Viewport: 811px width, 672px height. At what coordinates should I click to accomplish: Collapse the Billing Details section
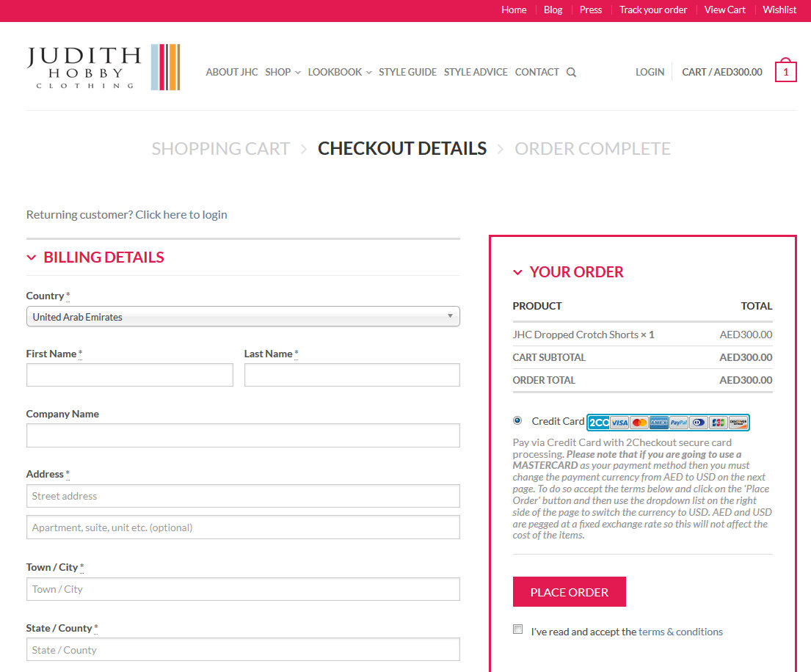point(32,258)
